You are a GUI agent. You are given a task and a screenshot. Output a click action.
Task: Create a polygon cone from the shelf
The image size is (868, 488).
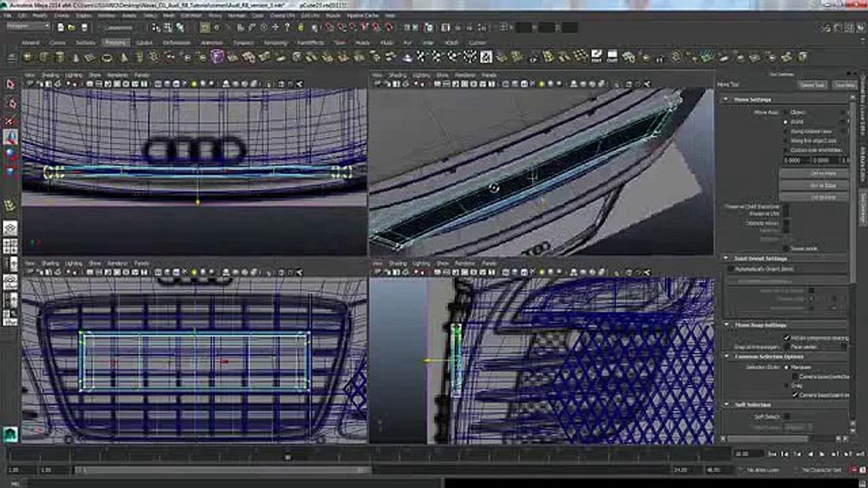coord(77,57)
